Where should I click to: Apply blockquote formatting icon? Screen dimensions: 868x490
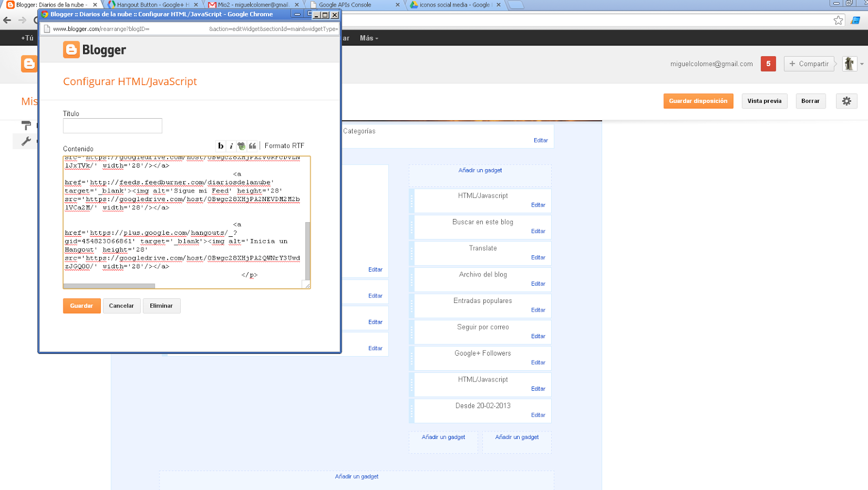252,146
